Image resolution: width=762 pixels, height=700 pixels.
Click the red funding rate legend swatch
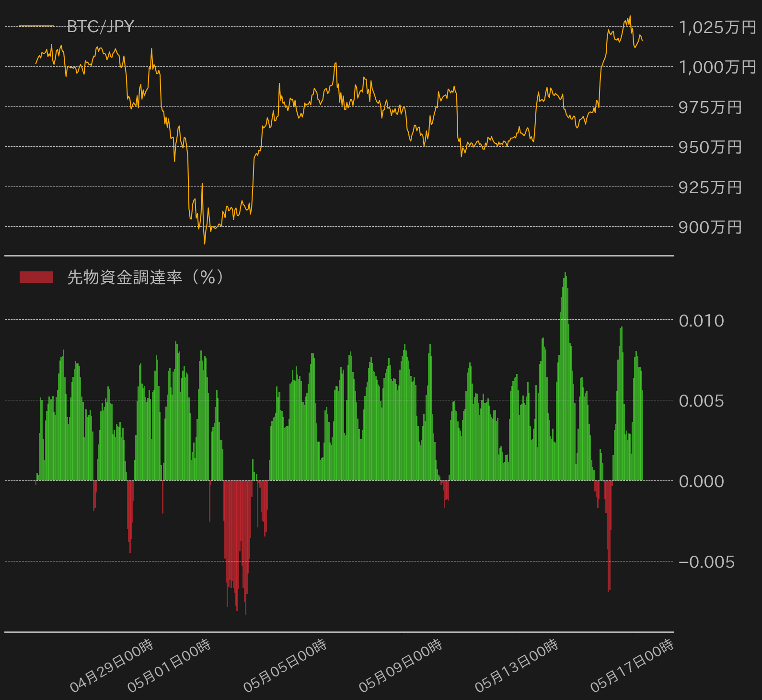point(36,277)
